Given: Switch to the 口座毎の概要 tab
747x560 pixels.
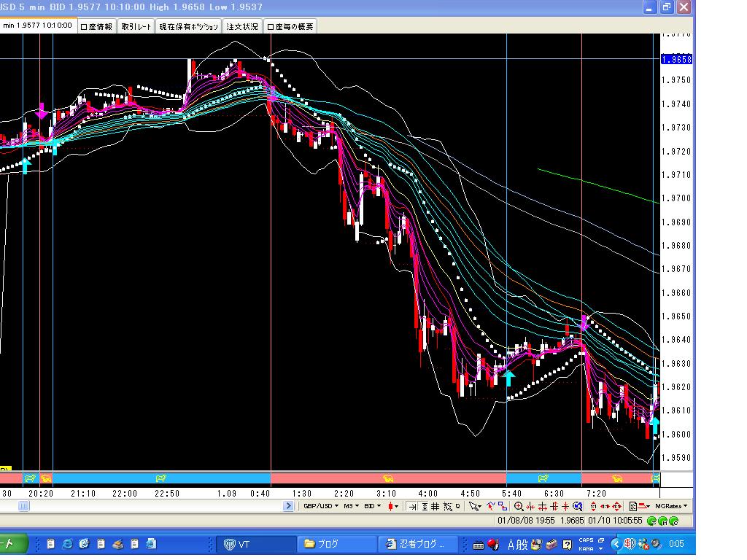Looking at the screenshot, I should 290,27.
